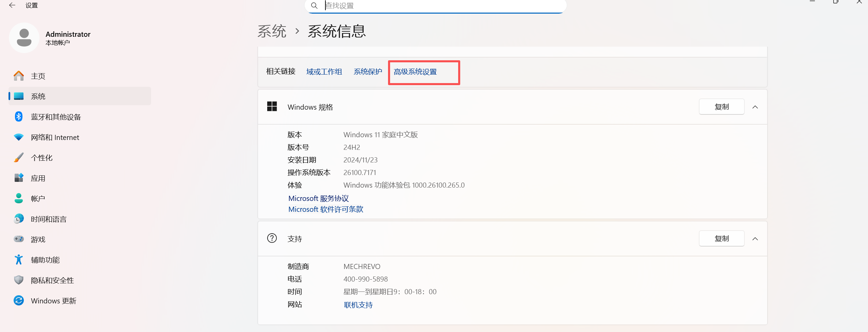This screenshot has height=332, width=868.
Task: Click the Windows logo in the 规格 section
Action: (x=272, y=107)
